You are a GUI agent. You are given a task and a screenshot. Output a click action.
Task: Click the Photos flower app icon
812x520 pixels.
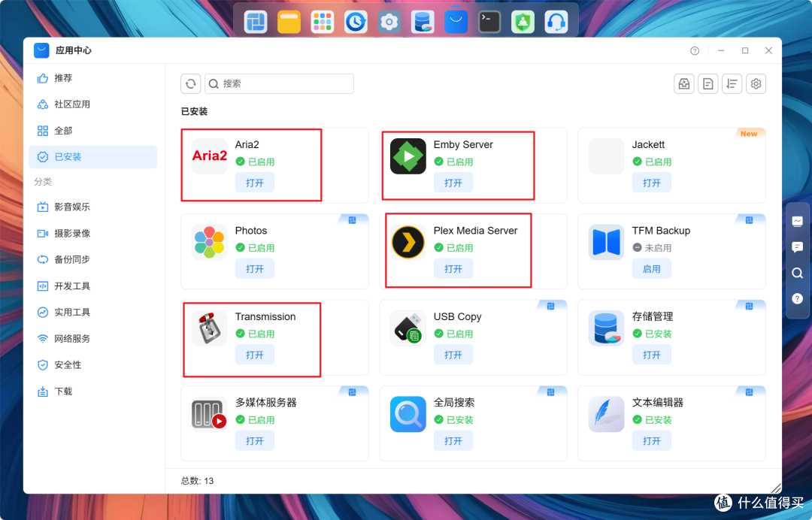tap(209, 242)
